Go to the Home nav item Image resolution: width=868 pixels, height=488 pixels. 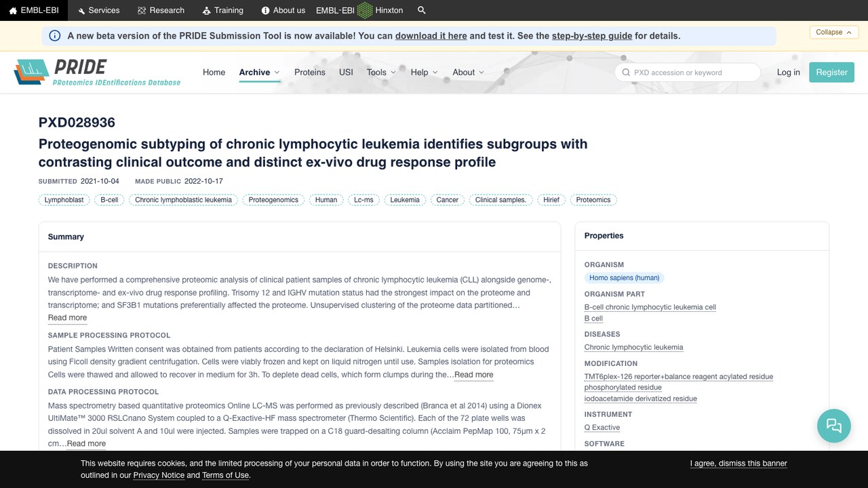[214, 73]
